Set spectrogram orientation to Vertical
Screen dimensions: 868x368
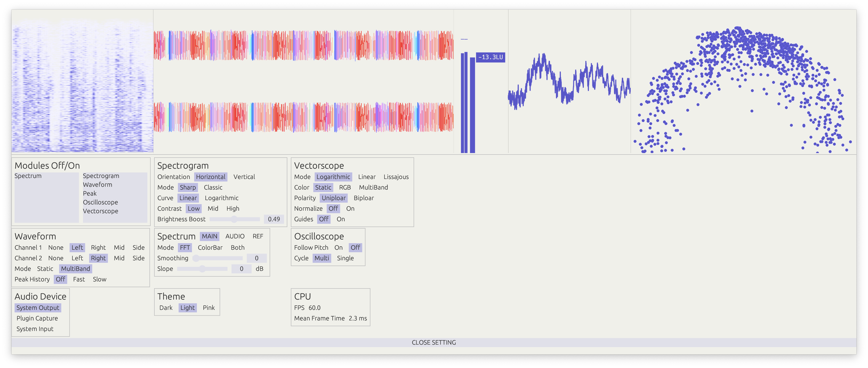click(x=244, y=177)
